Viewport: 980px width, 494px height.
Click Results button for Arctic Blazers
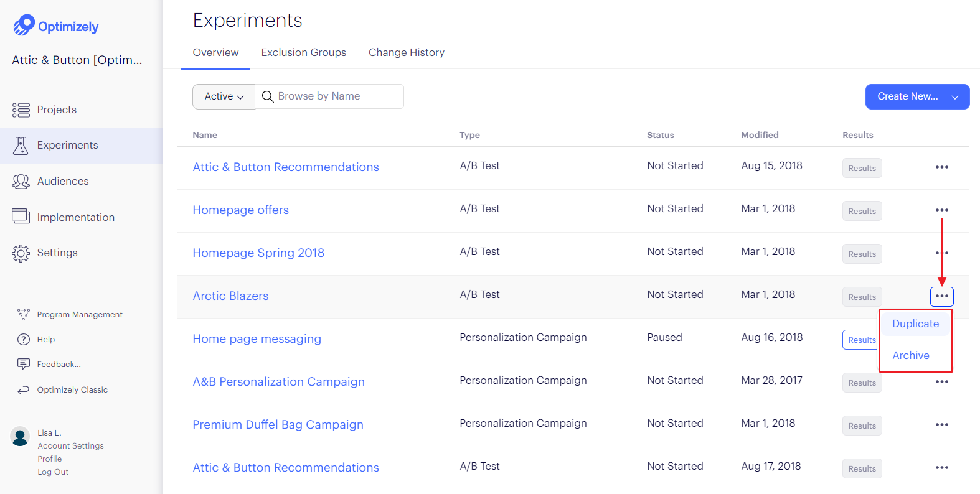862,297
